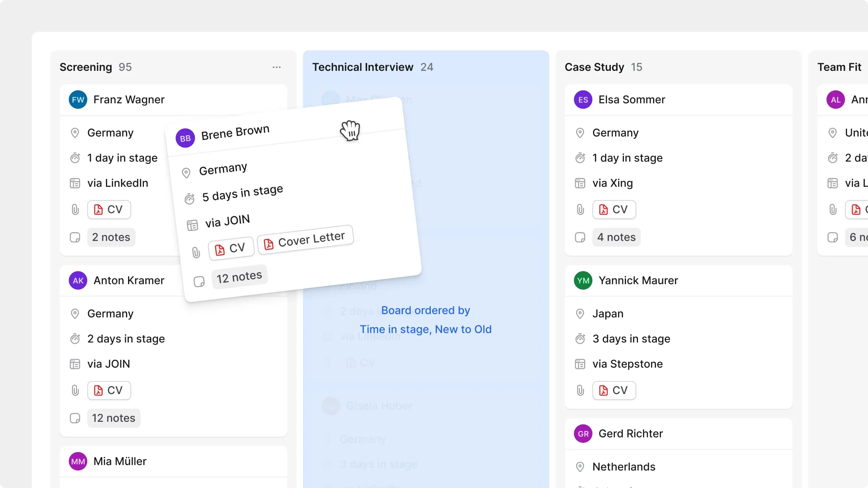Click source icon beside via Stepstone

click(580, 364)
